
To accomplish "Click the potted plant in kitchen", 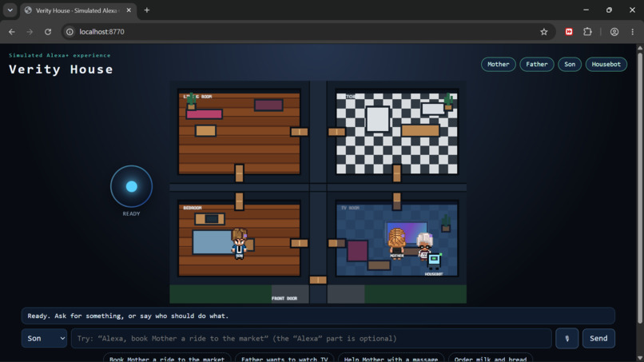I will (448, 101).
